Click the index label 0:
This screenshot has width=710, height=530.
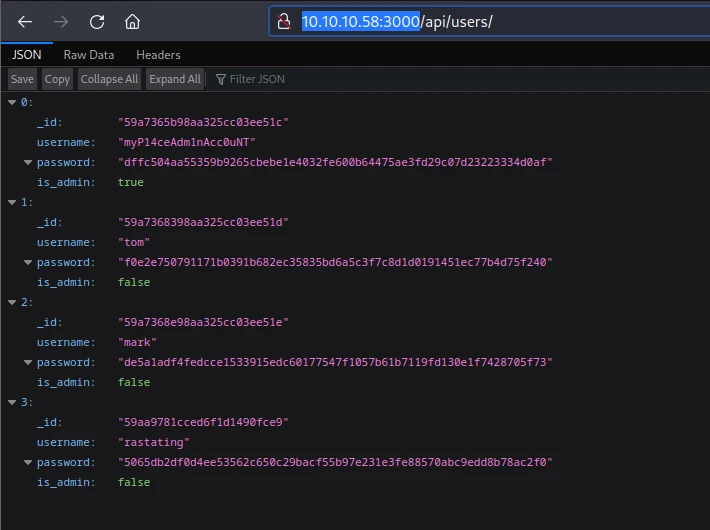27,102
